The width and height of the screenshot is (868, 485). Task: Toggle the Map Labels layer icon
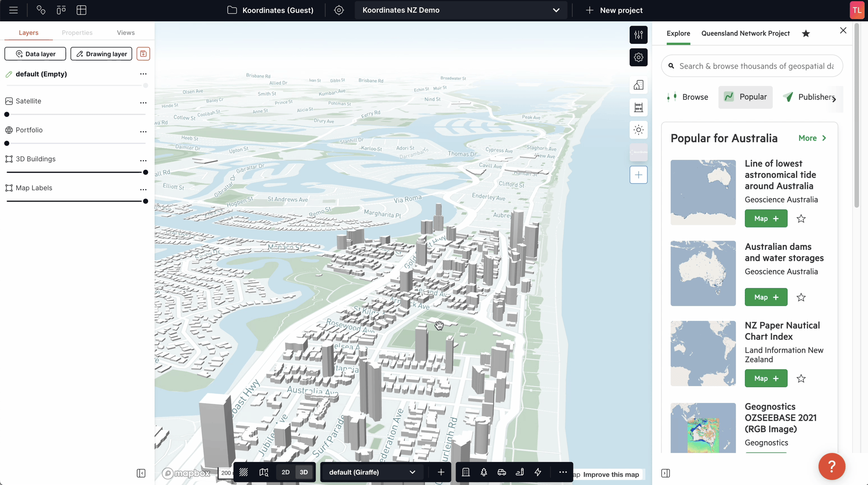coord(9,188)
